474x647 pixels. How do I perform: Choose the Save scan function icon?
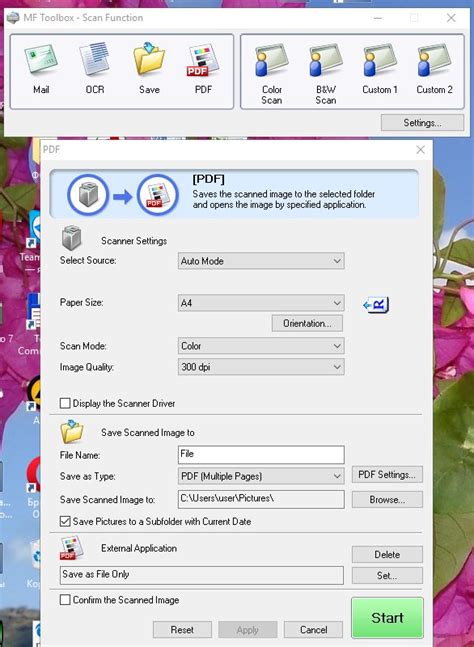(149, 69)
